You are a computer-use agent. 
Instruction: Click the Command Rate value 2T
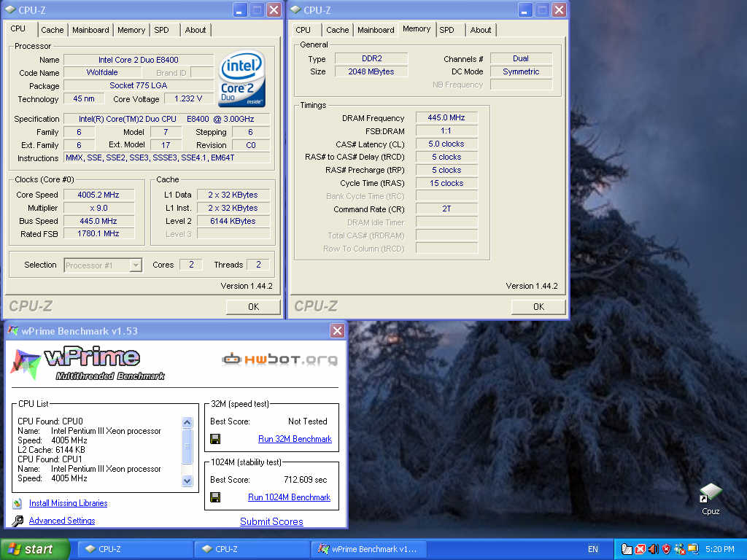pos(446,209)
